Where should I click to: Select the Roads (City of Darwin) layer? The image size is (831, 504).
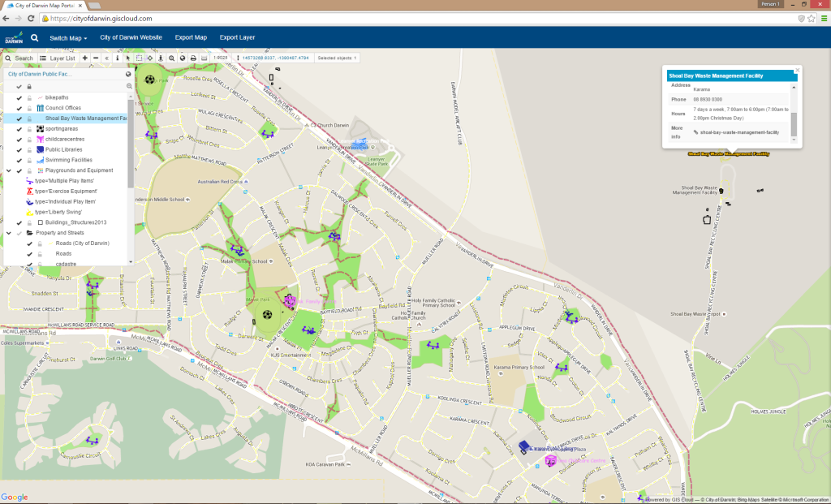coord(82,243)
